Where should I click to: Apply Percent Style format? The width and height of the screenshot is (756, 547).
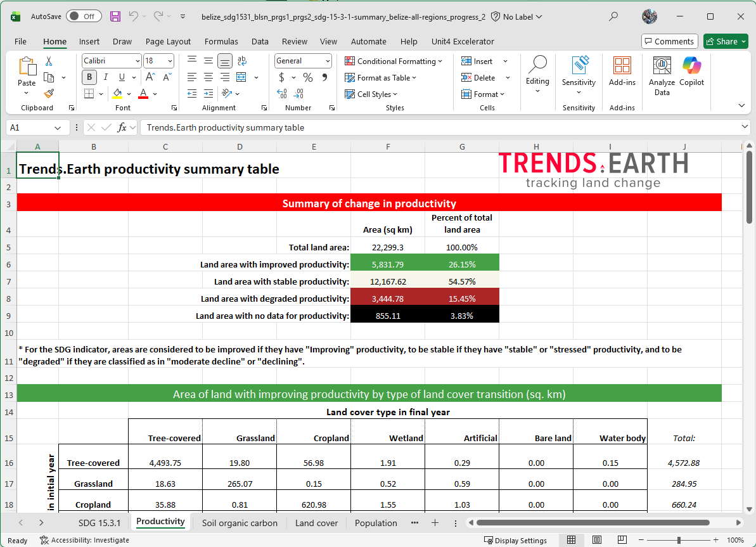click(307, 77)
